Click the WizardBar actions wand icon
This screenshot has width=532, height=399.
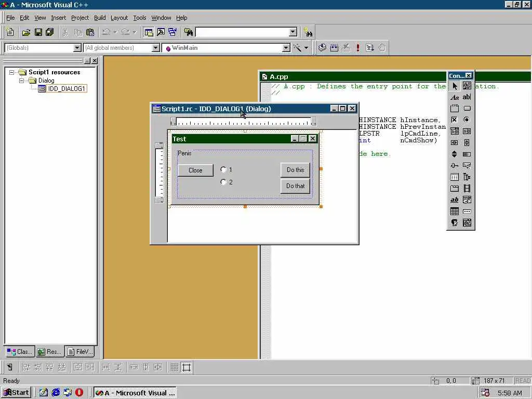click(x=298, y=48)
